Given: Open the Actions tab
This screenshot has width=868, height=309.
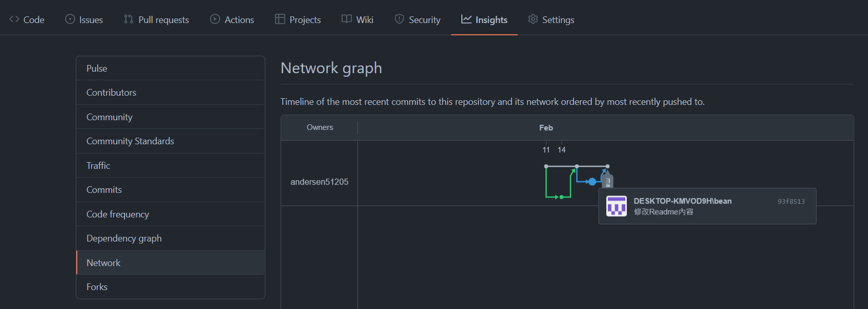Looking at the screenshot, I should tap(232, 19).
